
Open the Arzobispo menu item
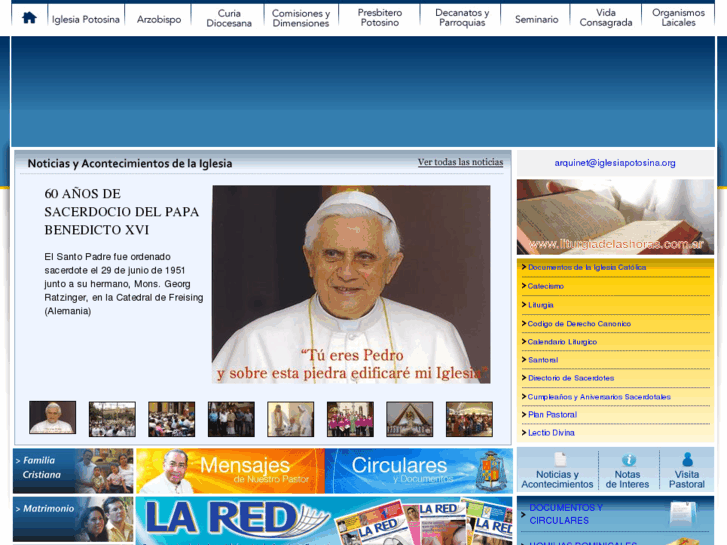159,19
